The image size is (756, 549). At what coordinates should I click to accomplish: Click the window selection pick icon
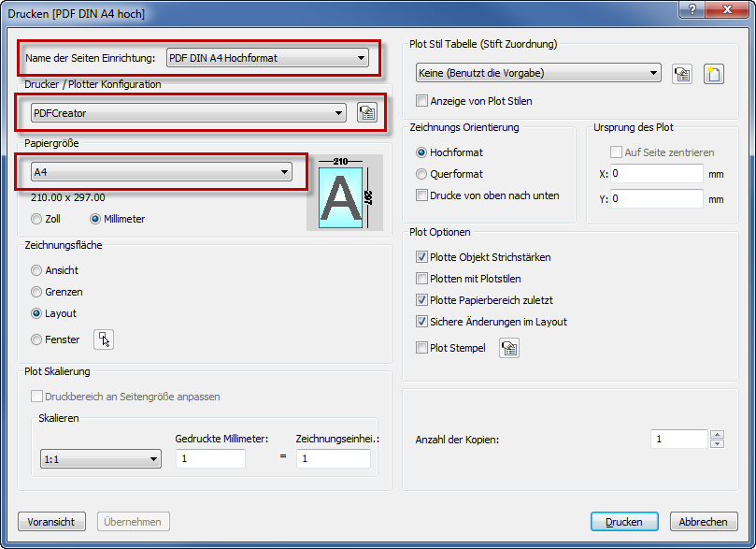coord(104,340)
